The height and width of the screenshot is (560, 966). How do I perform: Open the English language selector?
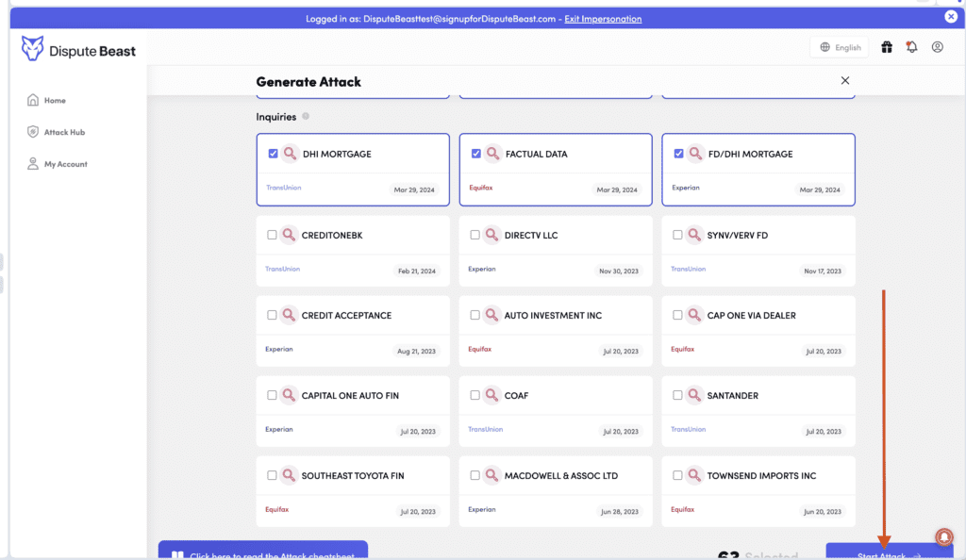[840, 47]
